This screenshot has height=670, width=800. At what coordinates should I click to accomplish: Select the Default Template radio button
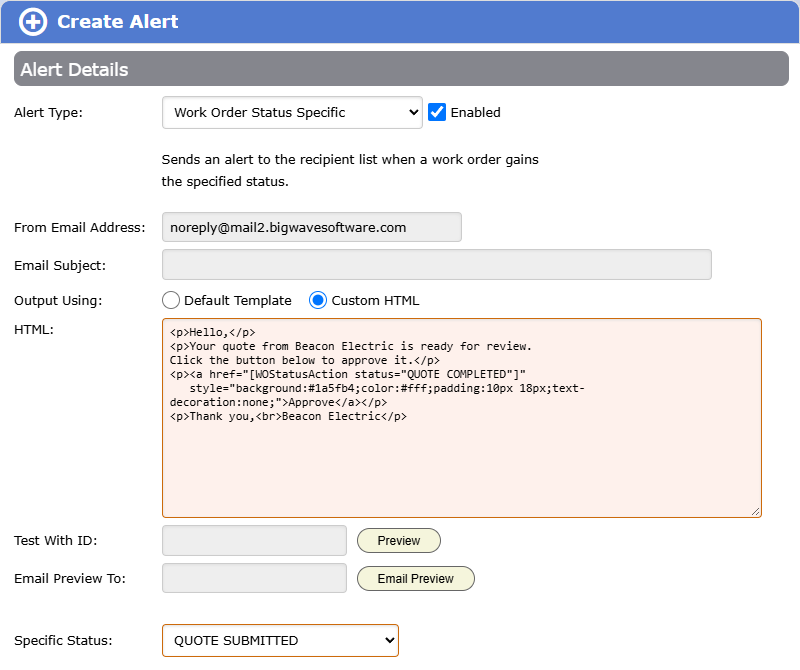coord(171,300)
